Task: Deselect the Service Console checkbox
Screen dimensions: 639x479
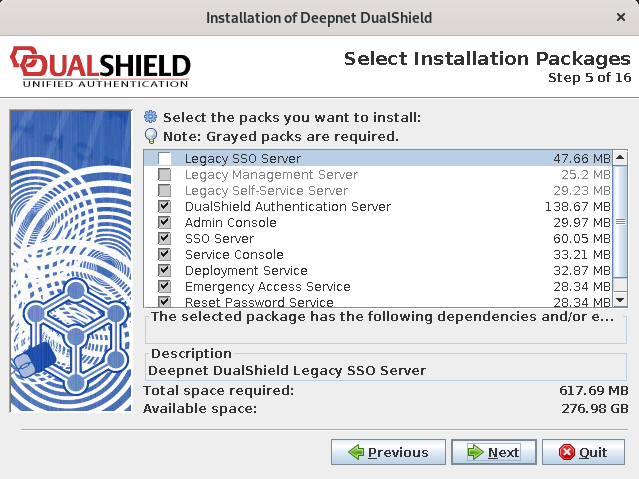Action: (164, 255)
